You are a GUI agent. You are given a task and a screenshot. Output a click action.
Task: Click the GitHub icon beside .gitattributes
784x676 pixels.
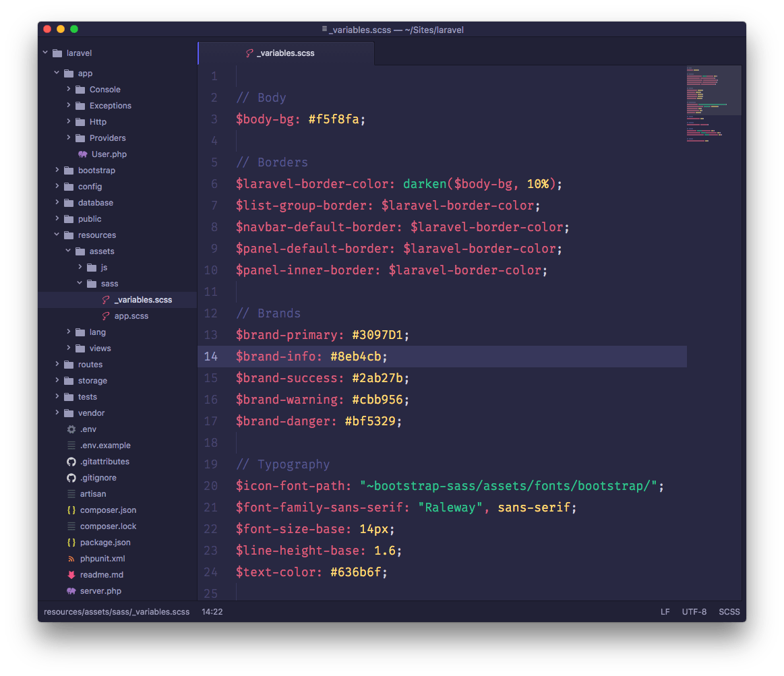[x=70, y=461]
